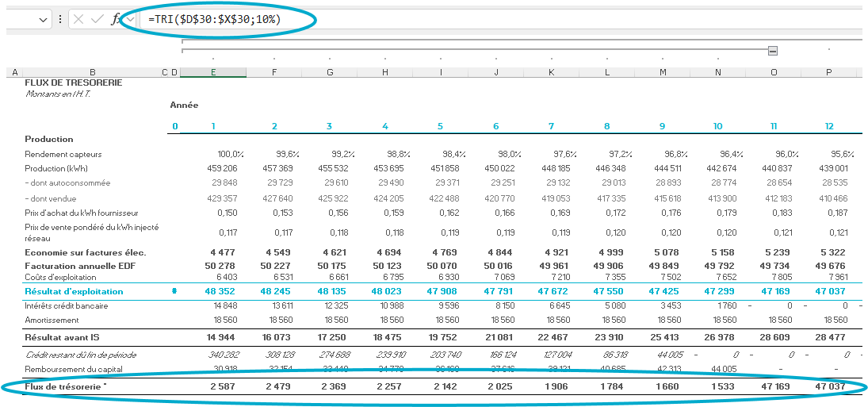
Task: Click Résultat d'exploitation row label
Action: (x=74, y=291)
